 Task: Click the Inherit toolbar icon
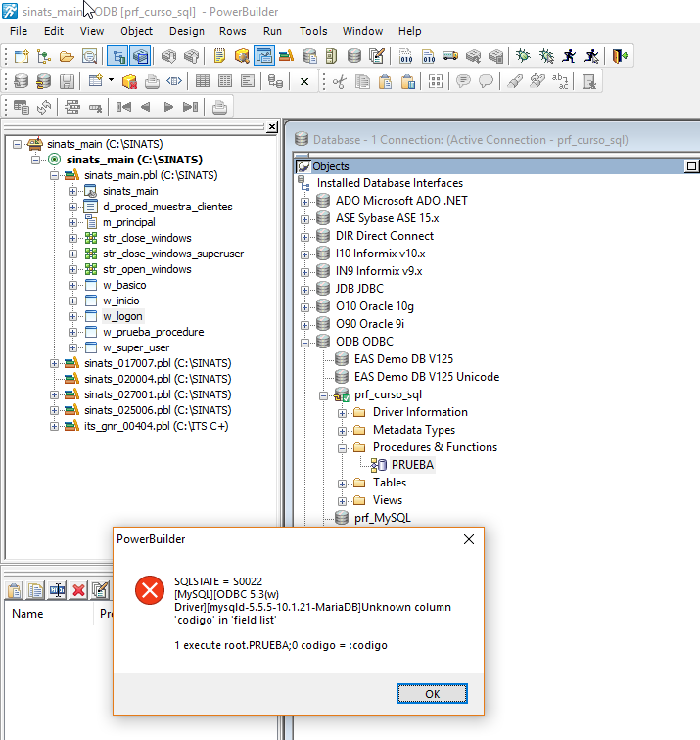(x=44, y=56)
